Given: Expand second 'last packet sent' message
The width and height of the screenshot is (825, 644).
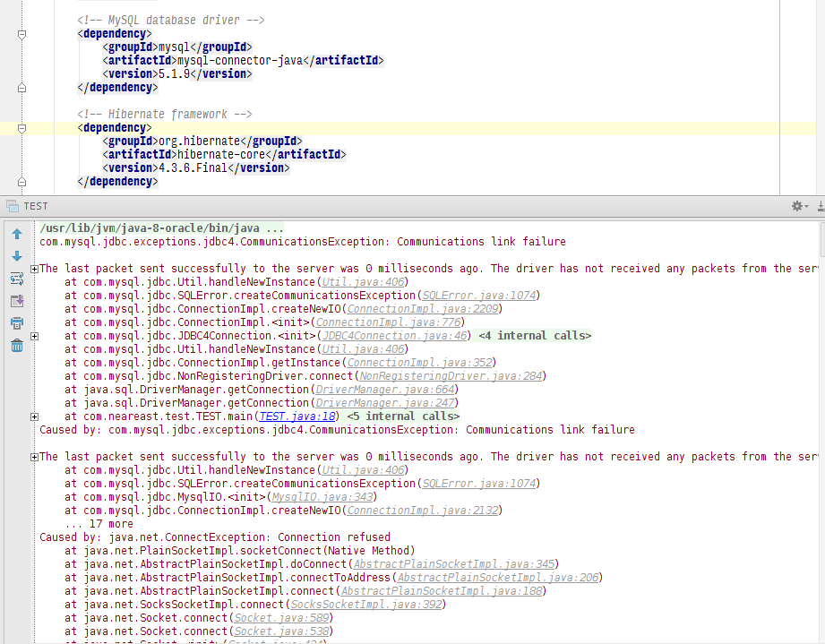Looking at the screenshot, I should click(34, 457).
